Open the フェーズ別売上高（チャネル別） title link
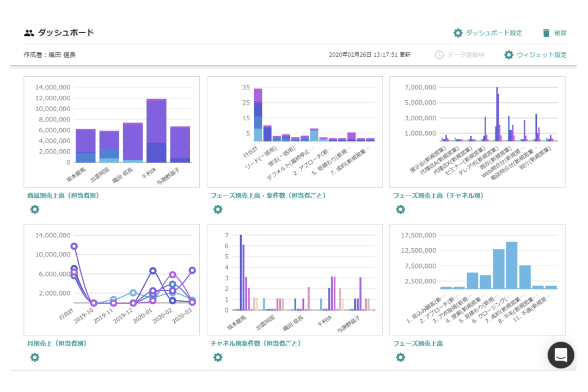This screenshot has height=392, width=588. point(438,195)
